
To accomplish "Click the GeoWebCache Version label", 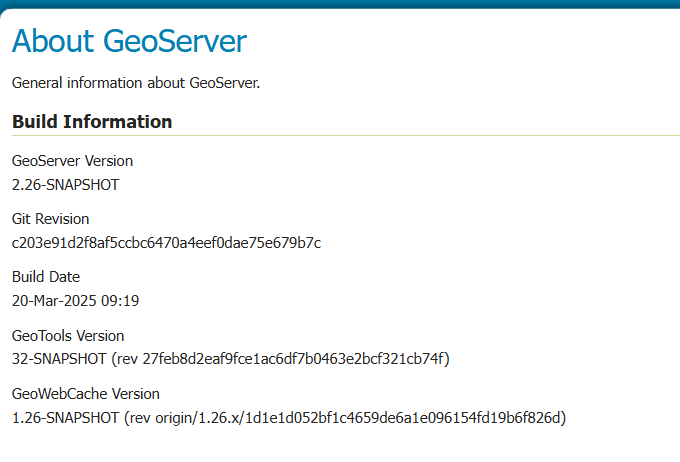I will coord(86,394).
